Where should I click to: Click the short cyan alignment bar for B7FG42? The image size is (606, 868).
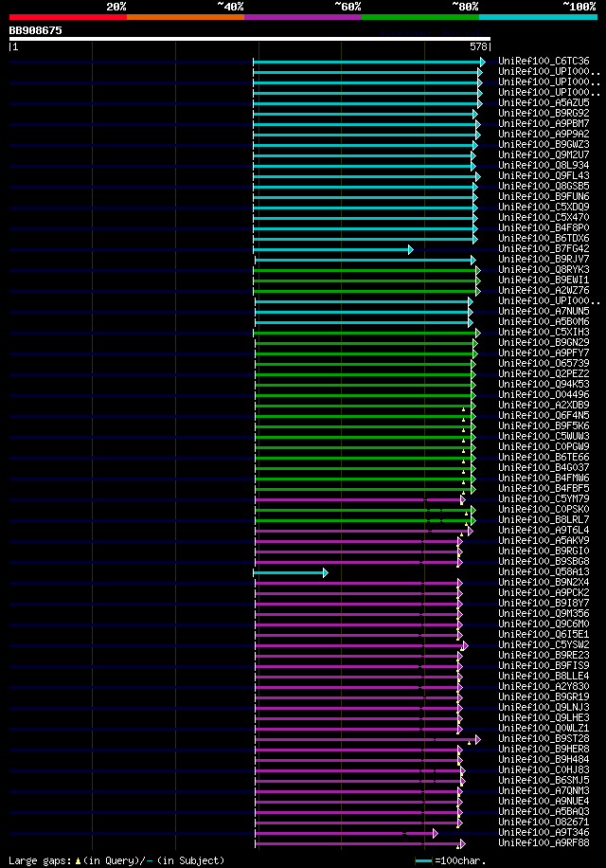[x=333, y=249]
